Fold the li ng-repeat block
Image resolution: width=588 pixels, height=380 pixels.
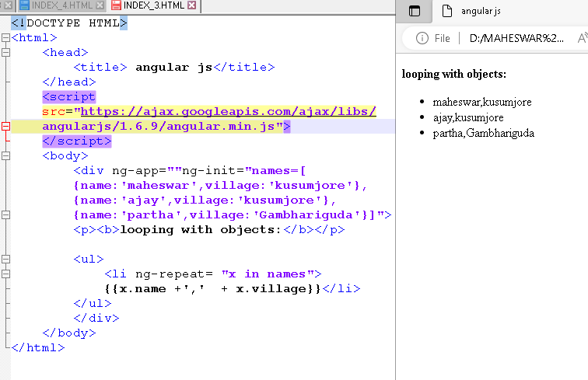pyautogui.click(x=6, y=274)
